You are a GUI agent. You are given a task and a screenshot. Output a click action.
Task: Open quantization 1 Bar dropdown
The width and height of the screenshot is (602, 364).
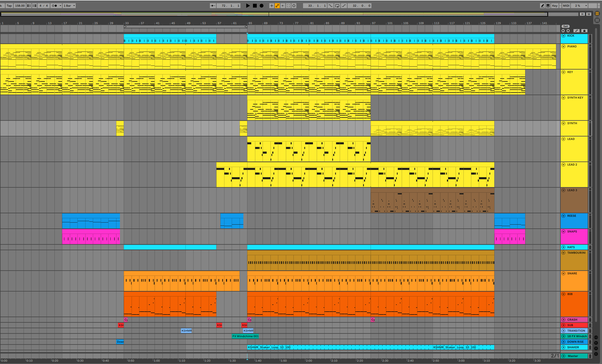point(69,6)
